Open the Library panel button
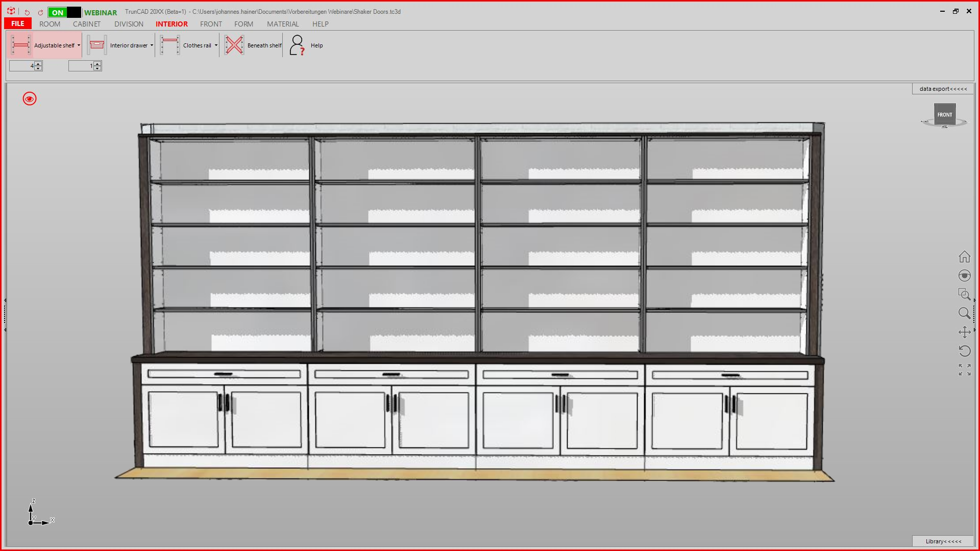The image size is (980, 551). 943,541
